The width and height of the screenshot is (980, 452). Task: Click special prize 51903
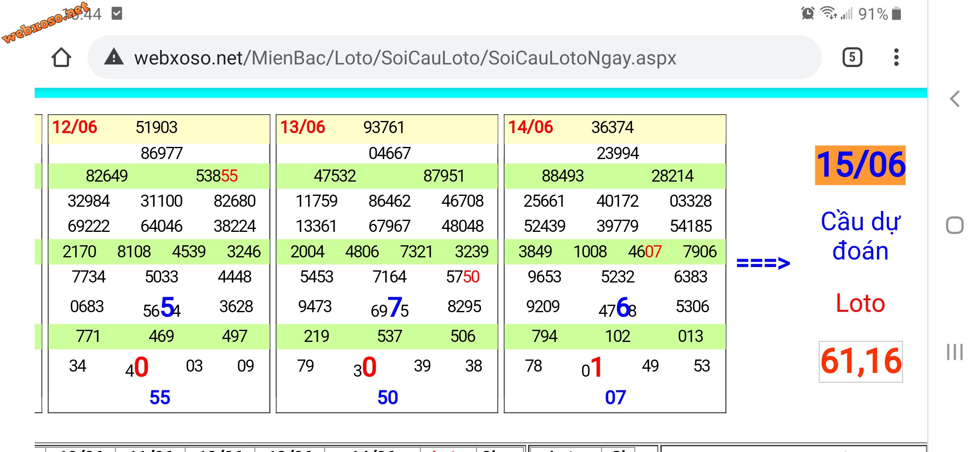pyautogui.click(x=157, y=127)
